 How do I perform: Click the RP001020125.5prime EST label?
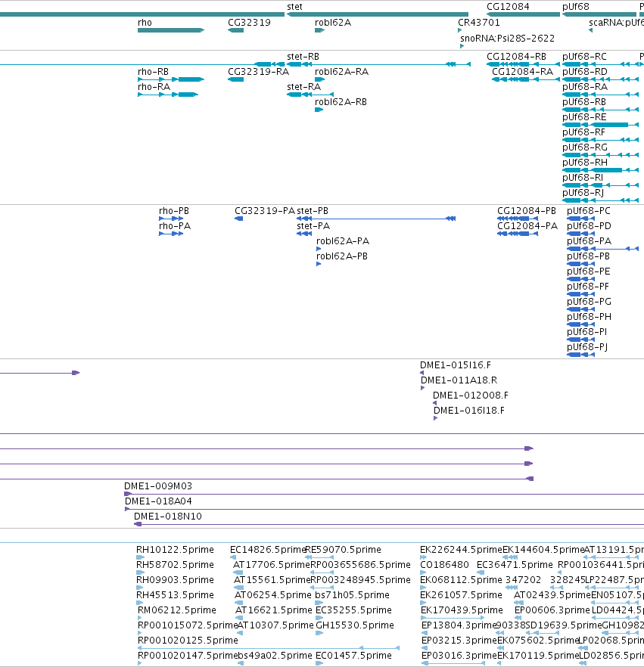coord(188,641)
